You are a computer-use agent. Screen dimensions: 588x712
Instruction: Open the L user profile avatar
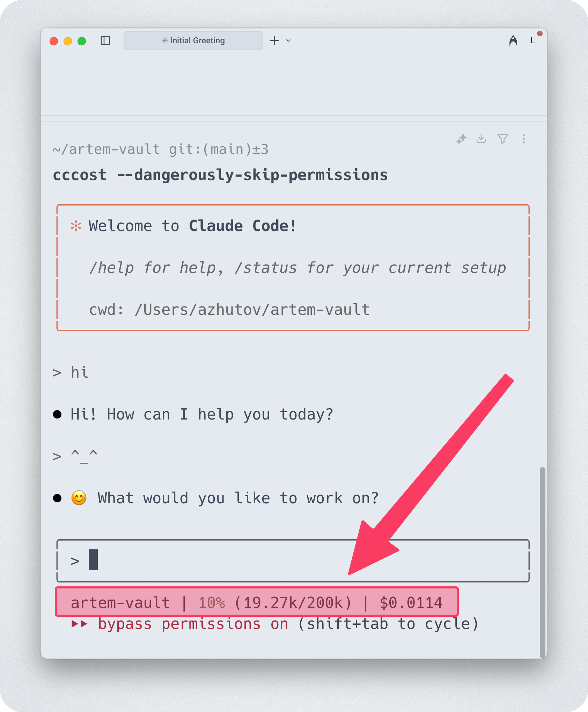point(533,40)
